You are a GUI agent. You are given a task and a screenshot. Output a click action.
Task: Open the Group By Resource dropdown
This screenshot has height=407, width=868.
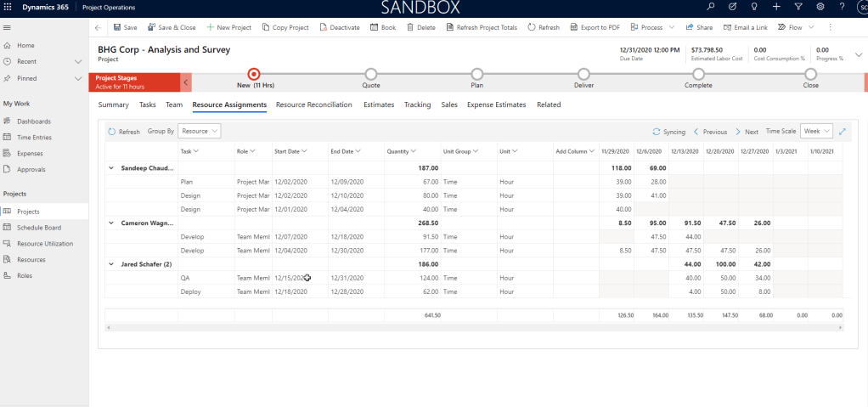[x=200, y=132]
